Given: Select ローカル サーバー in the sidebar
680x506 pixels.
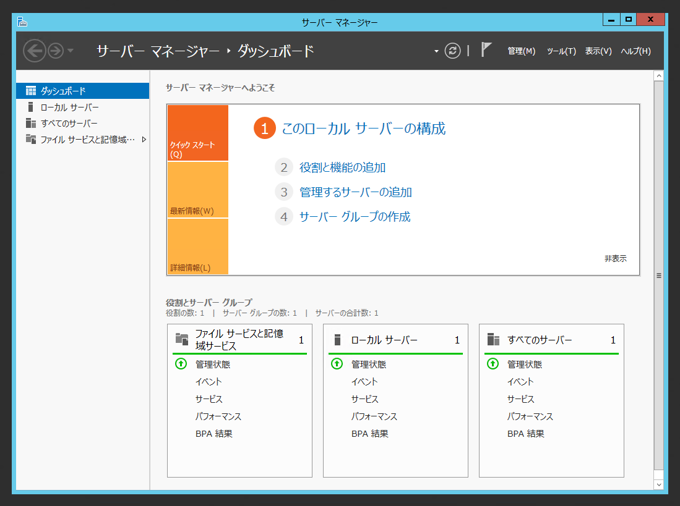Looking at the screenshot, I should (82, 107).
